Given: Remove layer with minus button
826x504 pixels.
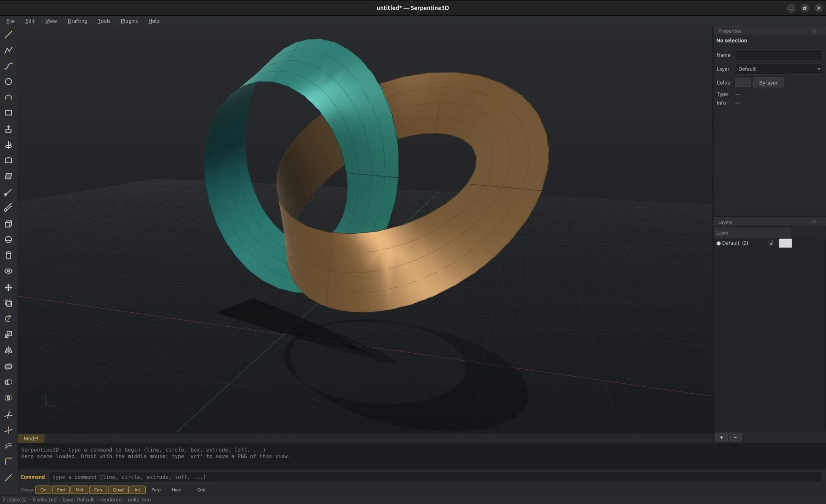Looking at the screenshot, I should (x=735, y=437).
